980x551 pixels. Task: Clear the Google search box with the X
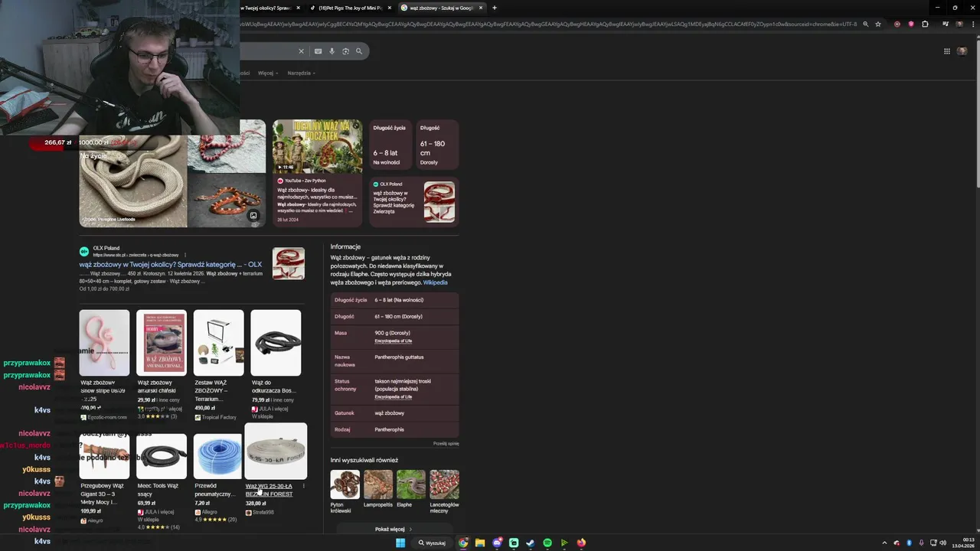301,51
